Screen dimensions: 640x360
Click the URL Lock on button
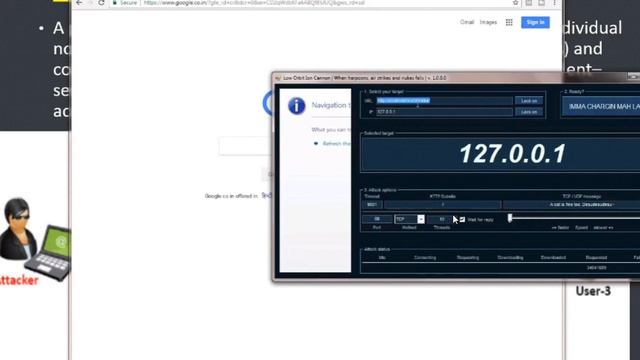tap(529, 101)
